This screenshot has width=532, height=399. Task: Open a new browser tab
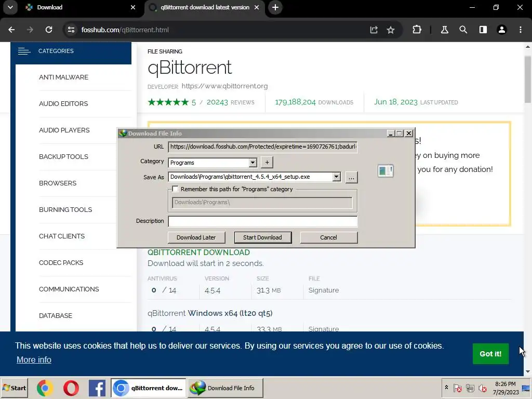pos(275,7)
